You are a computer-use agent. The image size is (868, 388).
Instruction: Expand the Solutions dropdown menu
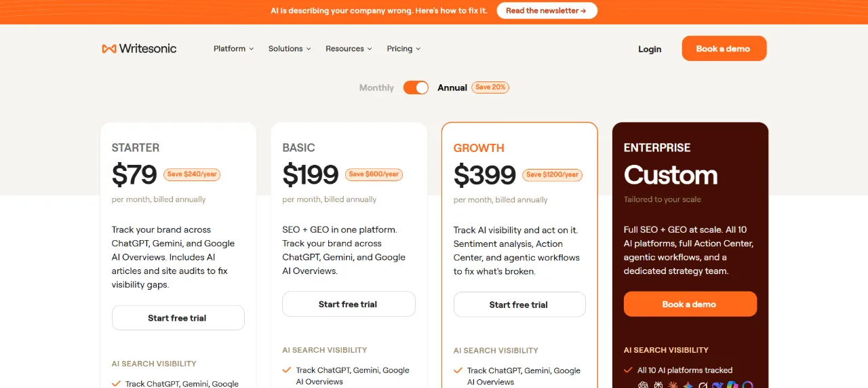click(290, 49)
